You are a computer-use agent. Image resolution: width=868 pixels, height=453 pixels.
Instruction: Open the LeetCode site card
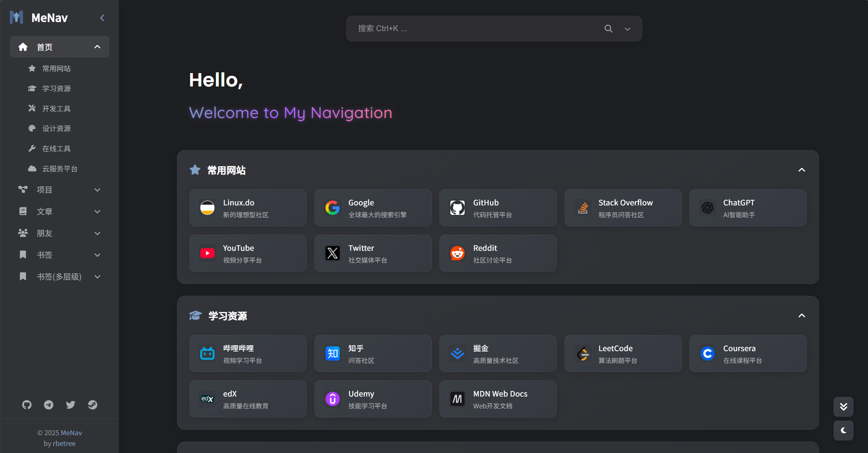click(623, 353)
